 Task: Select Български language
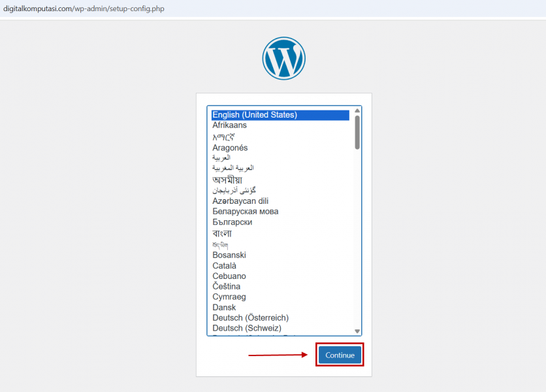[280, 222]
